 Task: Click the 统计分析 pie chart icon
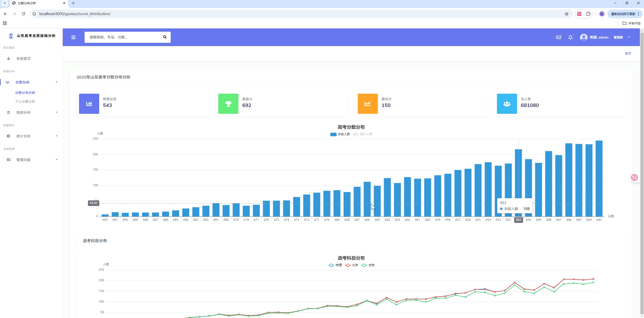click(x=9, y=136)
